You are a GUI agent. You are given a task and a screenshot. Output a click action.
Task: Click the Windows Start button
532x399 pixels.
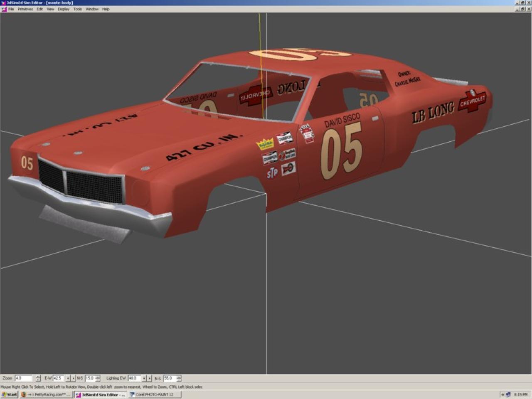[9, 394]
